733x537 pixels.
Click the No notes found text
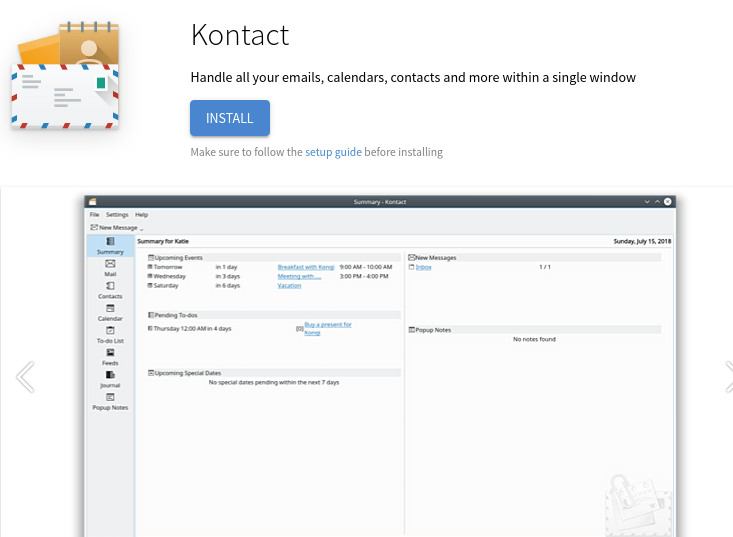click(534, 339)
